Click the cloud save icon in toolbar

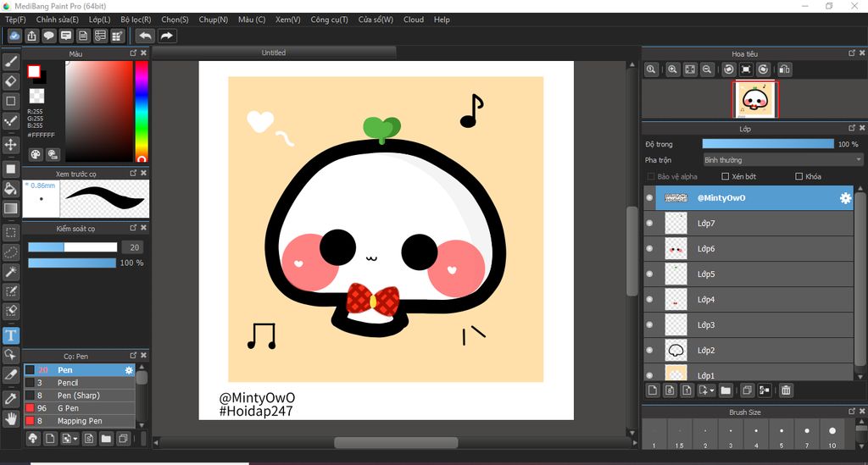(x=14, y=36)
